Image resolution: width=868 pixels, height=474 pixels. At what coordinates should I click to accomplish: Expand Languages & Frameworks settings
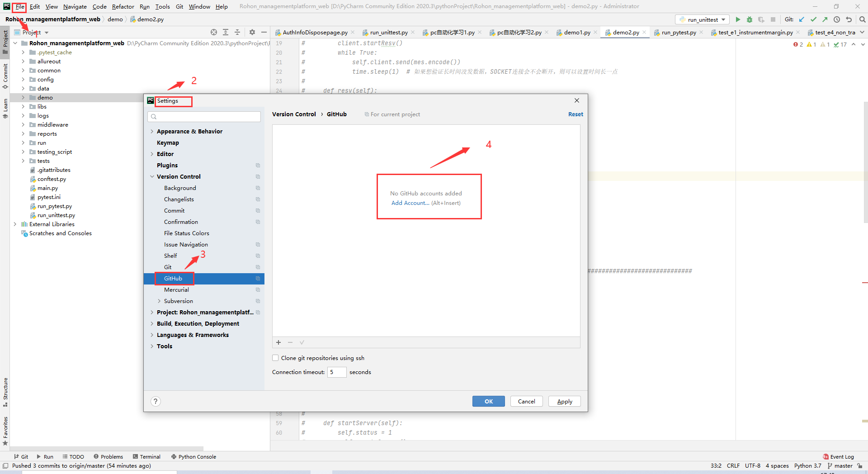(x=152, y=335)
